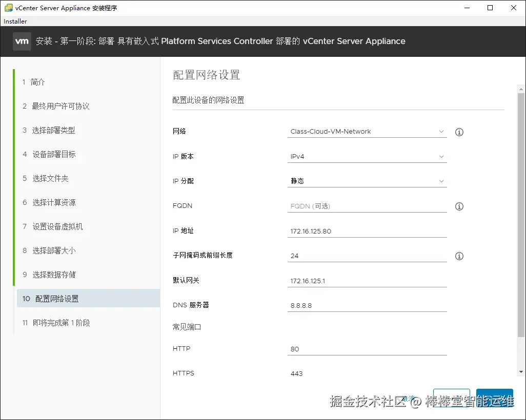Click the HTTPS port value 443

click(x=296, y=374)
